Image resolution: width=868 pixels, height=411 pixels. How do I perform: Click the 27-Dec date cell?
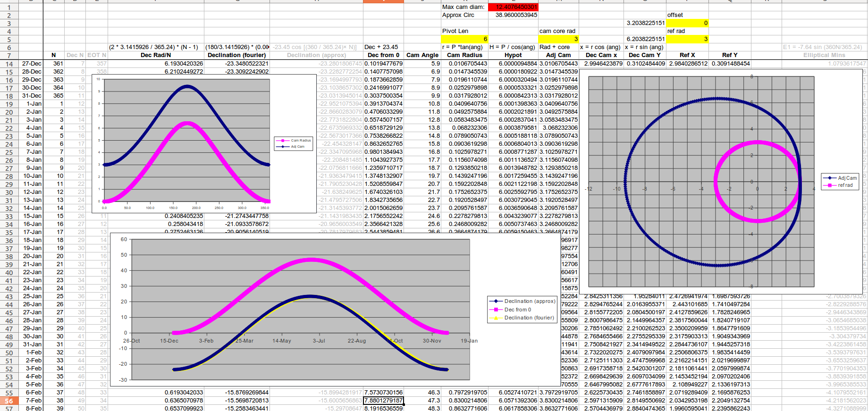point(31,64)
